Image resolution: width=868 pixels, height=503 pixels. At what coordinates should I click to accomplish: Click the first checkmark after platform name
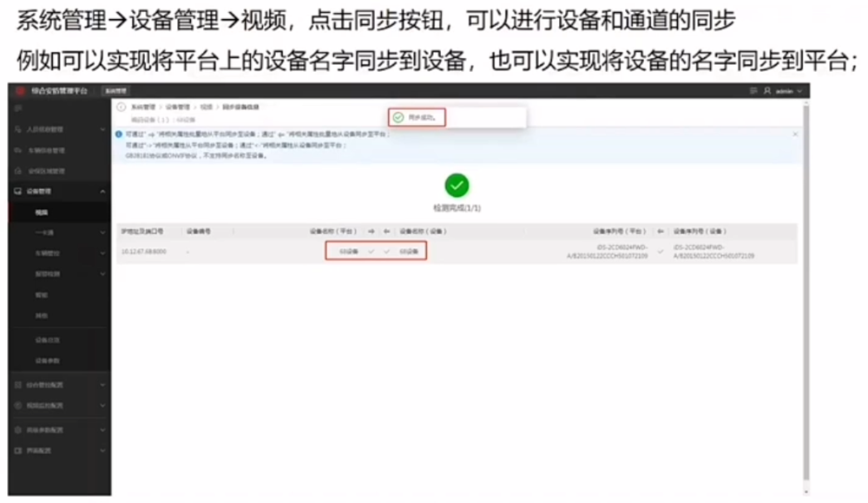[x=371, y=251]
